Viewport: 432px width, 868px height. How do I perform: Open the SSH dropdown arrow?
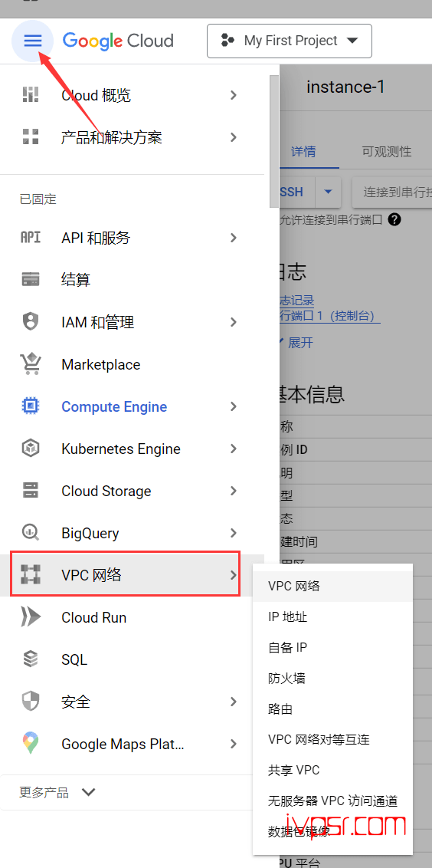click(328, 192)
